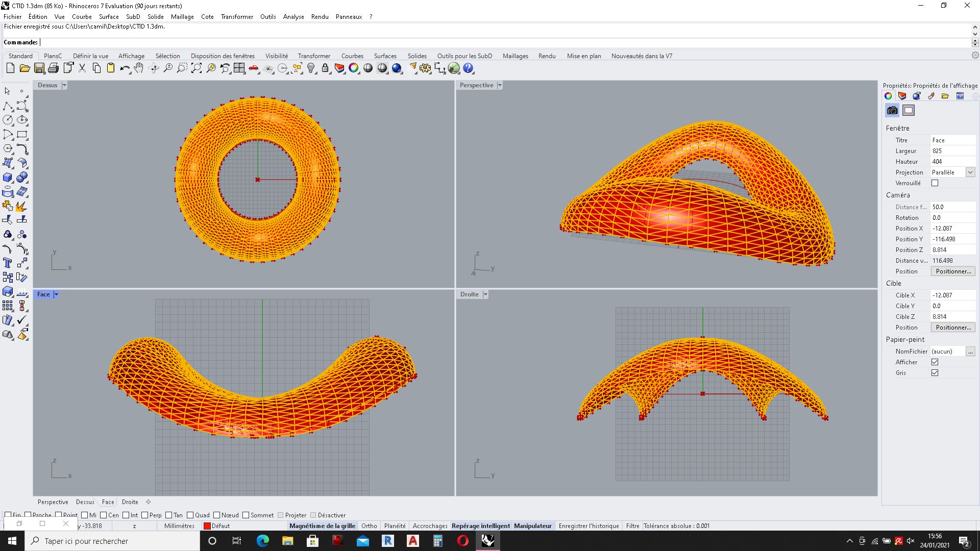Switch to the Courbes toolbar tab

(x=352, y=56)
